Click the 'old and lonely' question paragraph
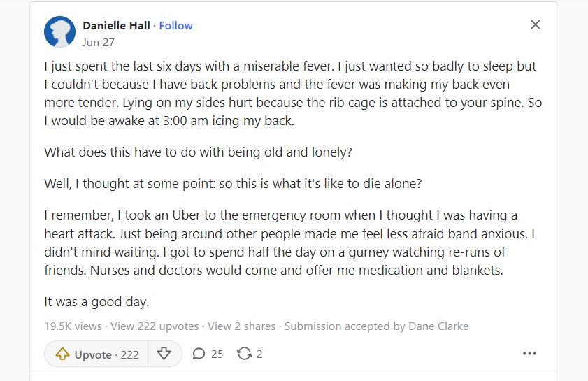The height and width of the screenshot is (381, 588). pos(198,152)
